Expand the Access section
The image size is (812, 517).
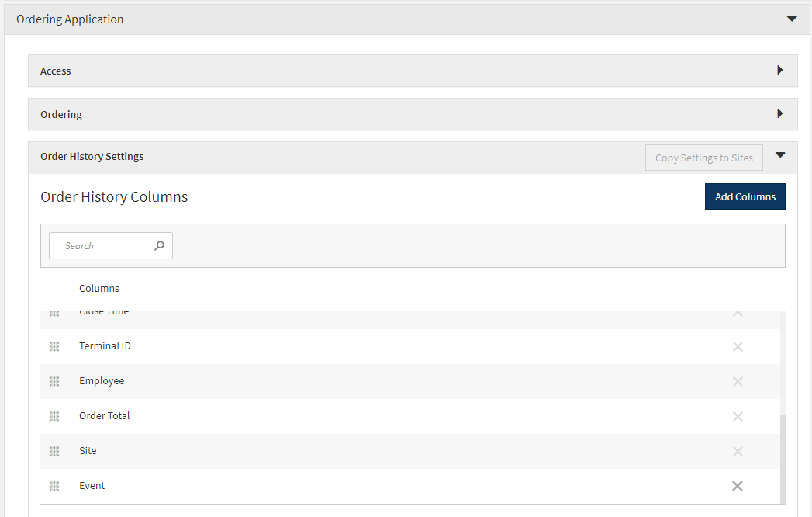pyautogui.click(x=780, y=69)
